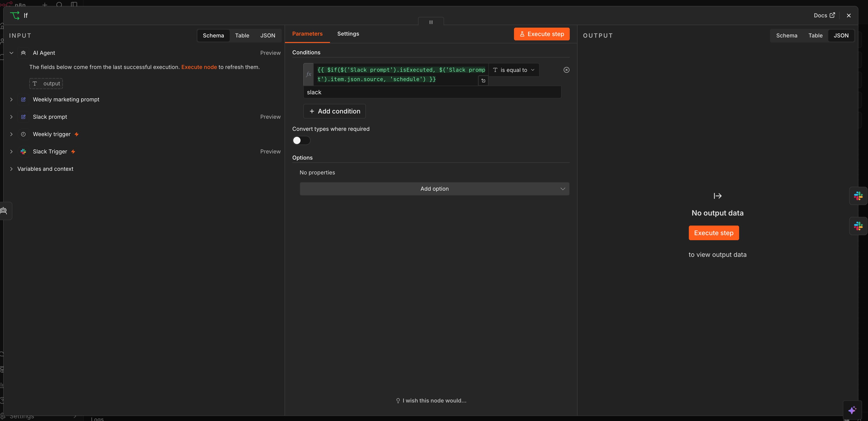
Task: Click the lightbulb feedback icon
Action: pyautogui.click(x=398, y=400)
